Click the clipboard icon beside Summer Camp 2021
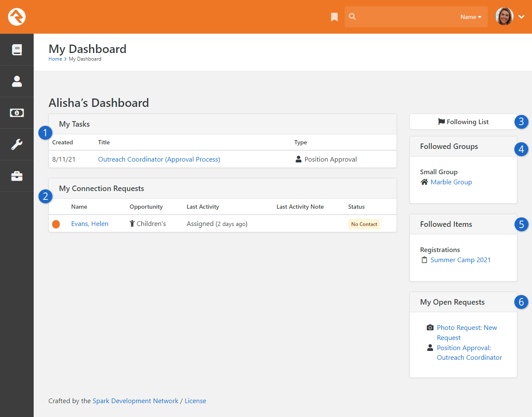This screenshot has width=532, height=417. click(424, 260)
